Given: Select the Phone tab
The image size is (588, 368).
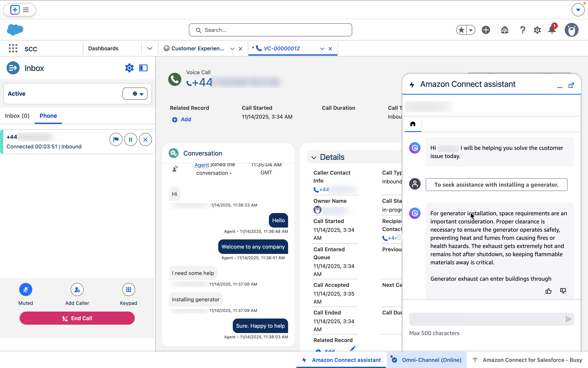Looking at the screenshot, I should coord(48,116).
